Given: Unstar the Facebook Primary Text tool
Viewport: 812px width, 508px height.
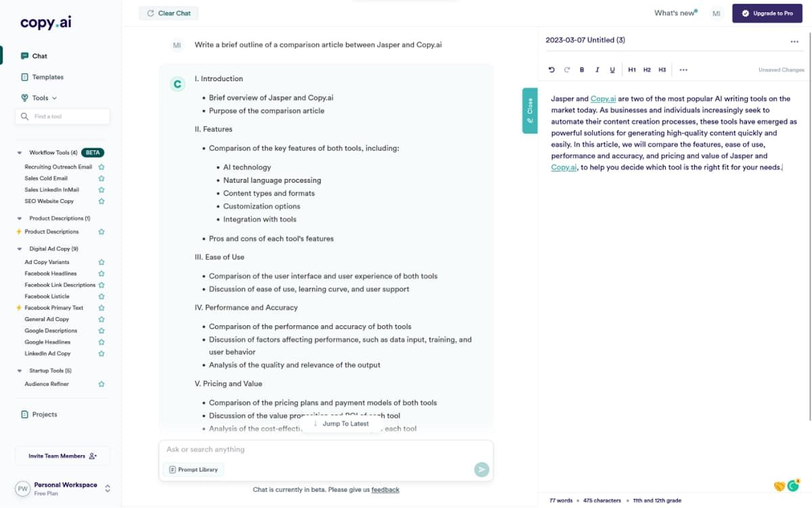Looking at the screenshot, I should pos(101,308).
